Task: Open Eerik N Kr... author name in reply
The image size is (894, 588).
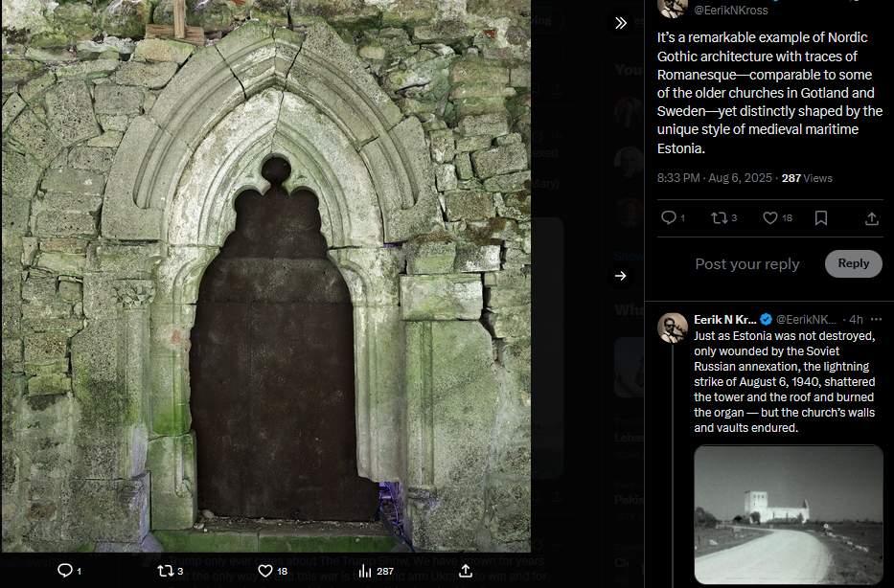Action: [725, 319]
